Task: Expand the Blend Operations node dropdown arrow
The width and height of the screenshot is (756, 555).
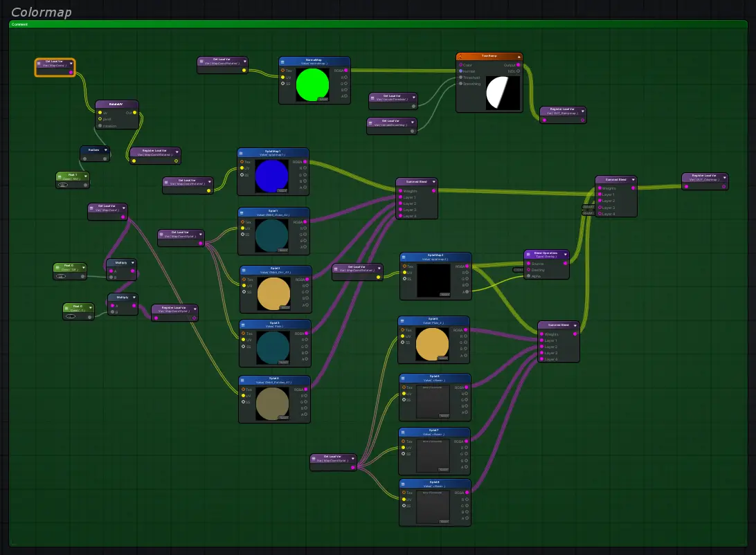Action: pos(565,254)
